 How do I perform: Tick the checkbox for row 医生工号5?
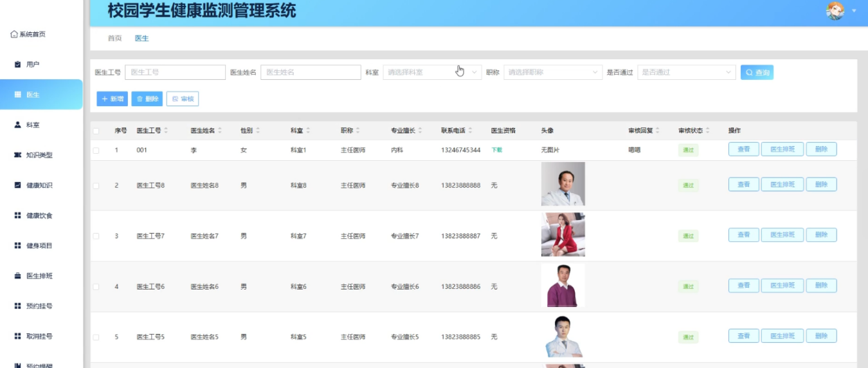pos(96,337)
